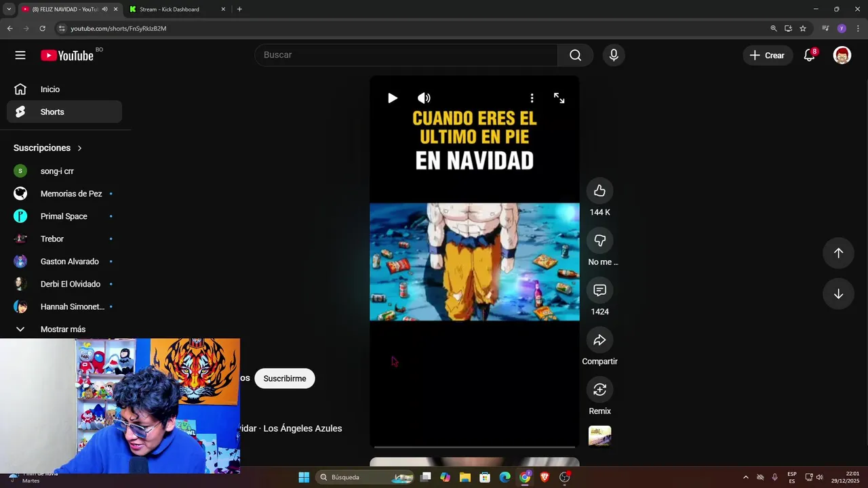The width and height of the screenshot is (868, 488).
Task: View site information icon in address bar
Action: tap(62, 28)
